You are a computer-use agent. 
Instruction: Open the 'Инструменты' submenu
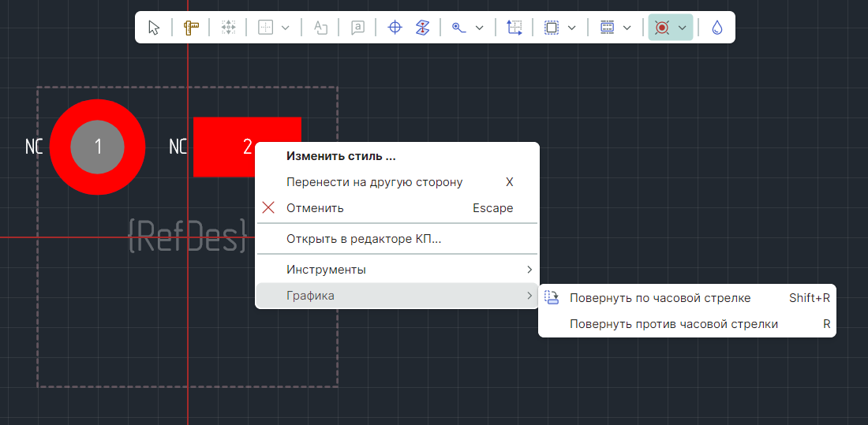(396, 270)
